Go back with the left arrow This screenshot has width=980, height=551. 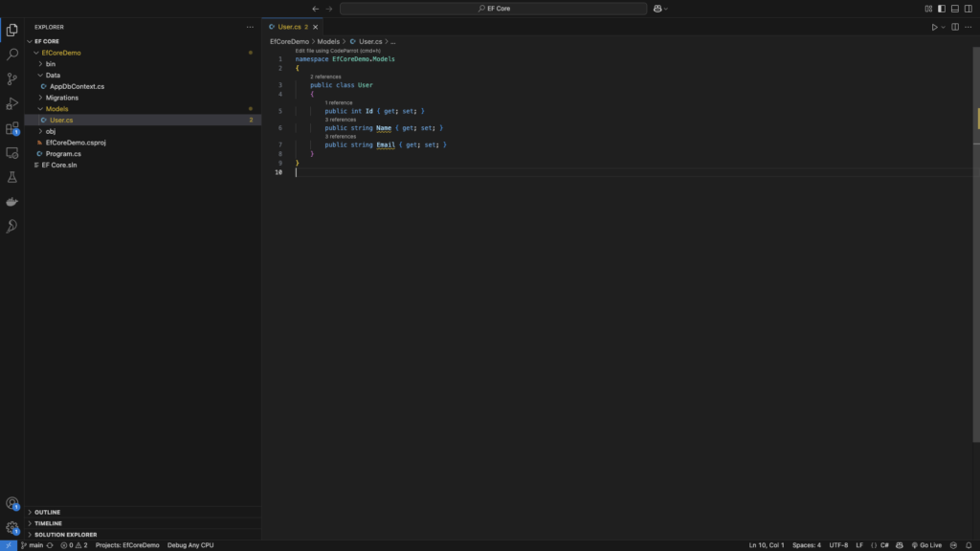[x=315, y=9]
